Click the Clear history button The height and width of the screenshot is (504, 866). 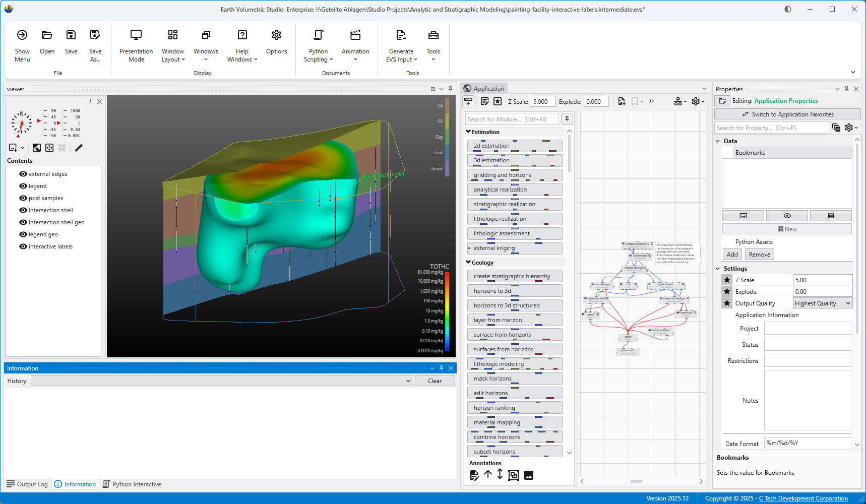(435, 381)
